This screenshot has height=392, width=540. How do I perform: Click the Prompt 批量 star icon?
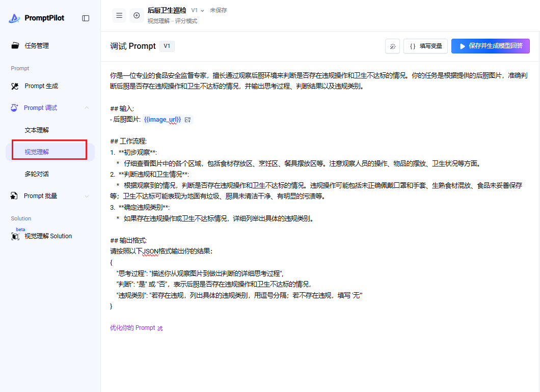click(x=14, y=196)
